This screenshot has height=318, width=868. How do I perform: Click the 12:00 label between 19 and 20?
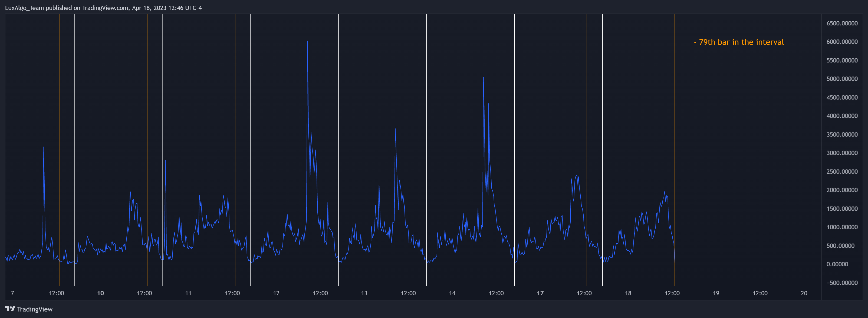tap(760, 293)
